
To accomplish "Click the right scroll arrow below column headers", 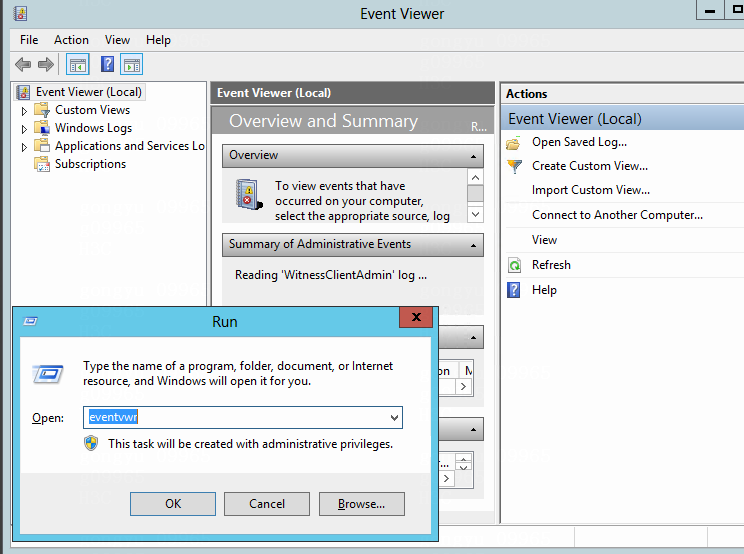I will (x=463, y=387).
